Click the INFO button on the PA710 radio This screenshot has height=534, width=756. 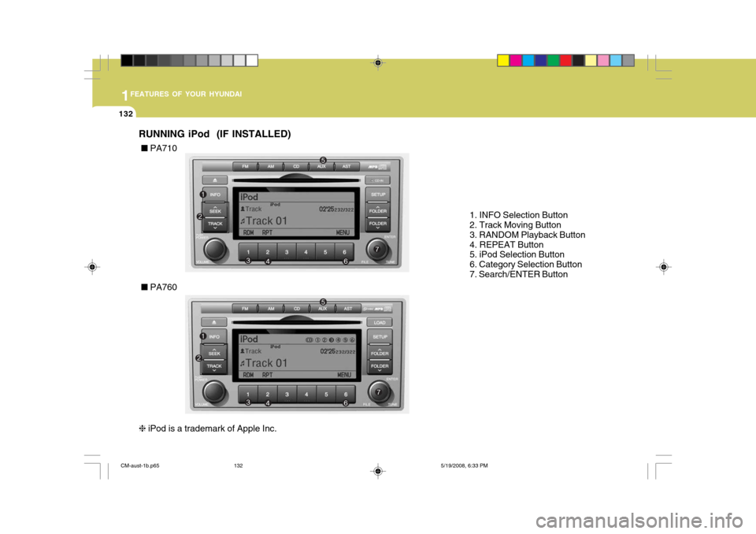coord(215,195)
